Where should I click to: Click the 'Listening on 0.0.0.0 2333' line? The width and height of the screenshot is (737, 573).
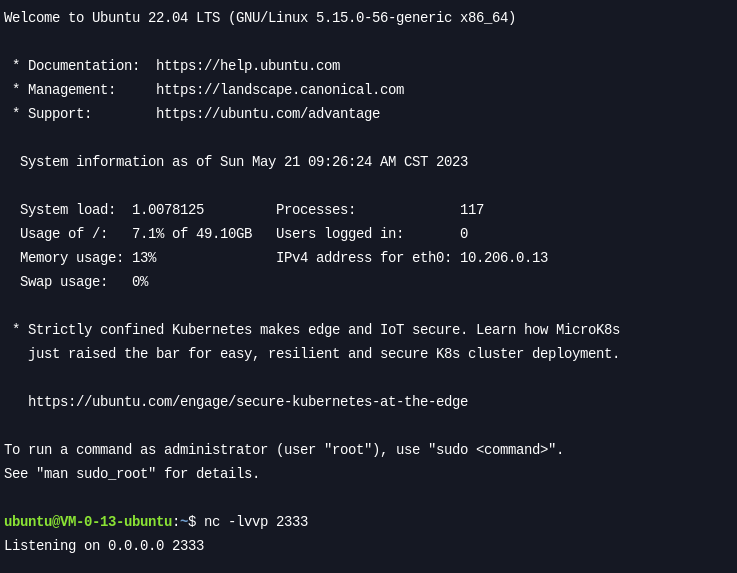104,546
